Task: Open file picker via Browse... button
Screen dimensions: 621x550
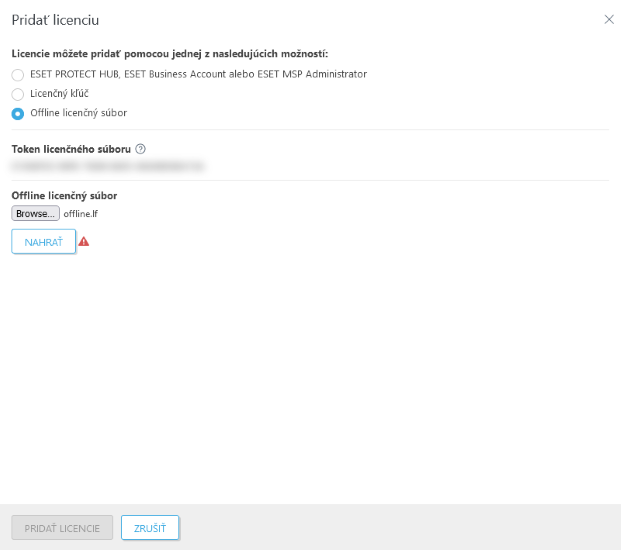Action: [x=35, y=213]
